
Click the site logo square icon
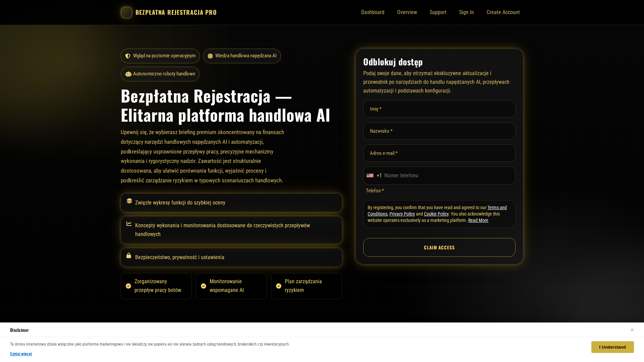click(x=126, y=12)
